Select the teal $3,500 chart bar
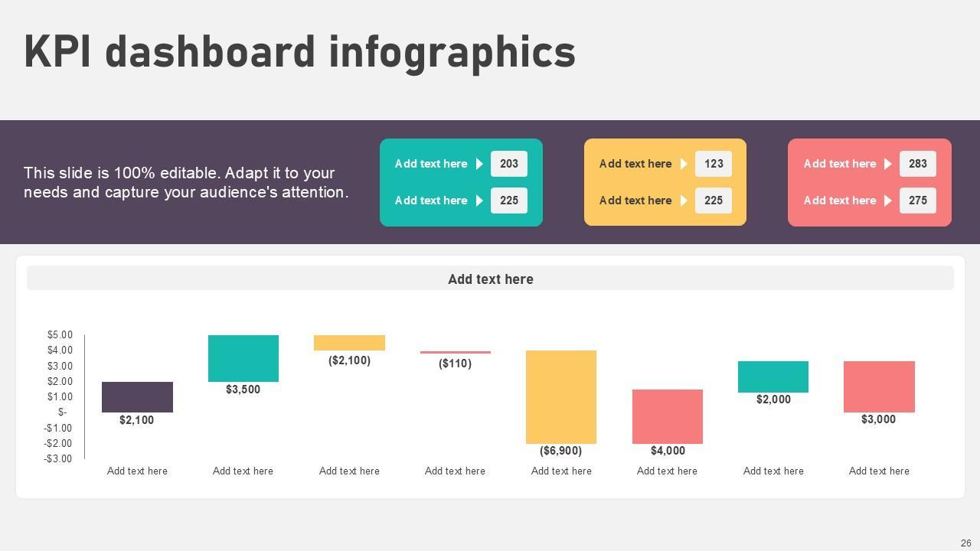980x551 pixels. (x=243, y=358)
